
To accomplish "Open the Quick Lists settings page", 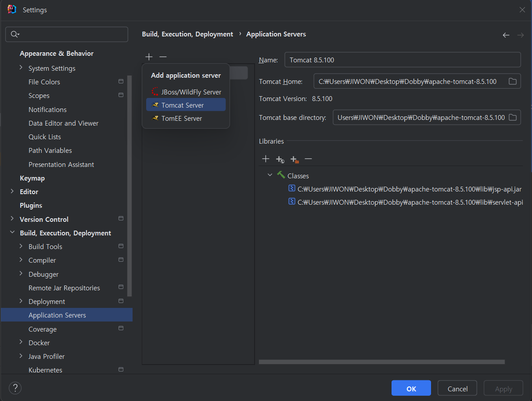I will pos(45,137).
